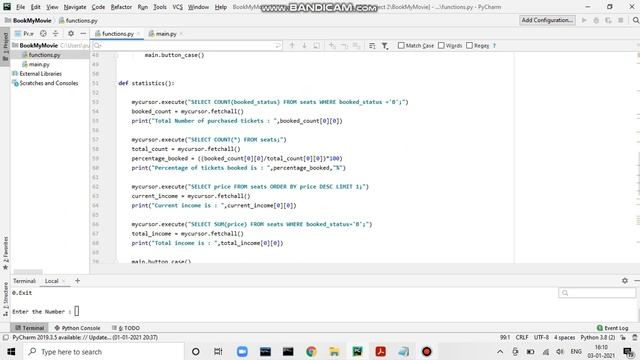Click the def statistics() line
640x360 pixels.
146,83
